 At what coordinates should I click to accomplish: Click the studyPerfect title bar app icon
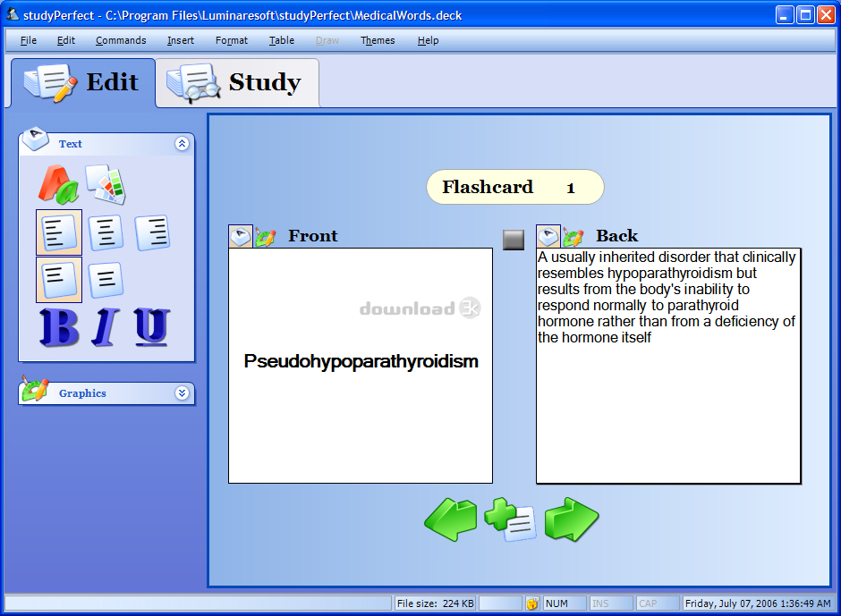pos(13,14)
